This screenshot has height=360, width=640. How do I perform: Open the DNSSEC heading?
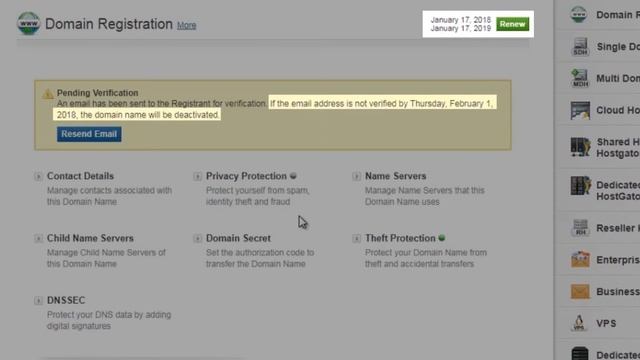pyautogui.click(x=66, y=300)
